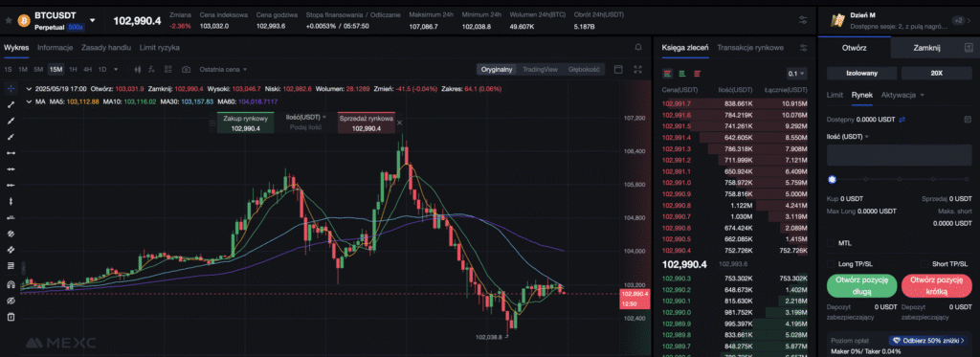Viewport: 980px width, 357px height.
Task: Select Głębokość chart mode
Action: (584, 70)
